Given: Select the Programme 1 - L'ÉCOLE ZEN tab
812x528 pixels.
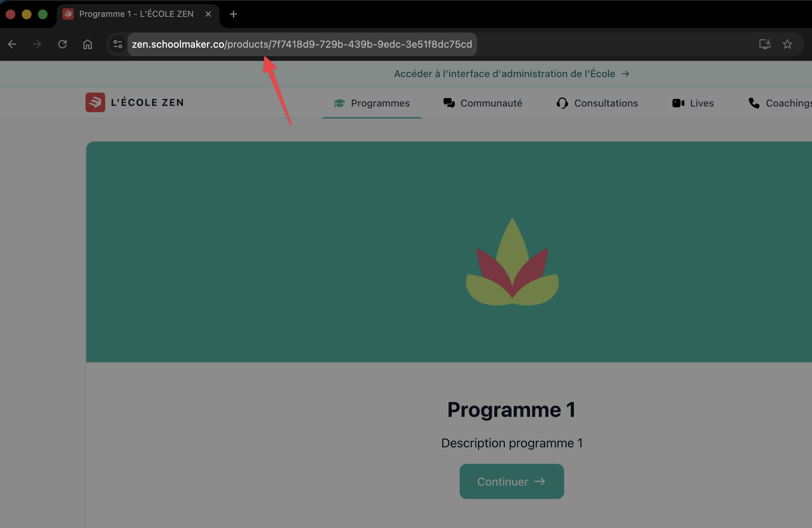Looking at the screenshot, I should click(x=136, y=14).
